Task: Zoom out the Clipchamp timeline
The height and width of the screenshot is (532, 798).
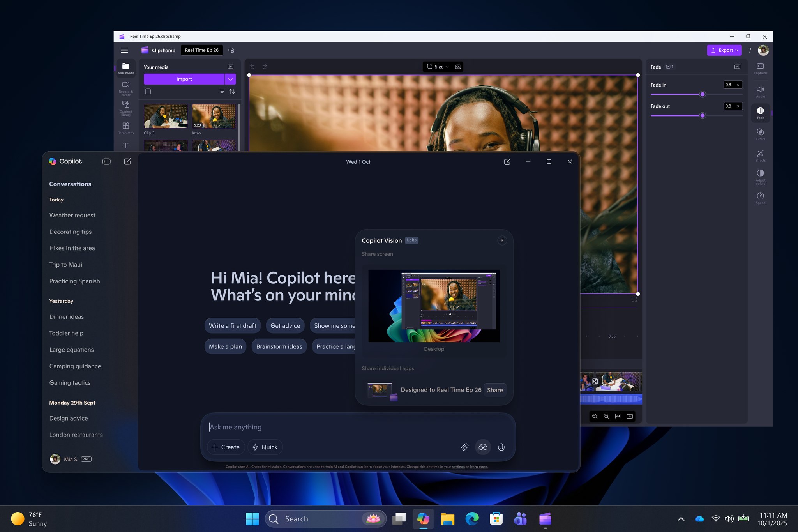Action: pyautogui.click(x=595, y=416)
